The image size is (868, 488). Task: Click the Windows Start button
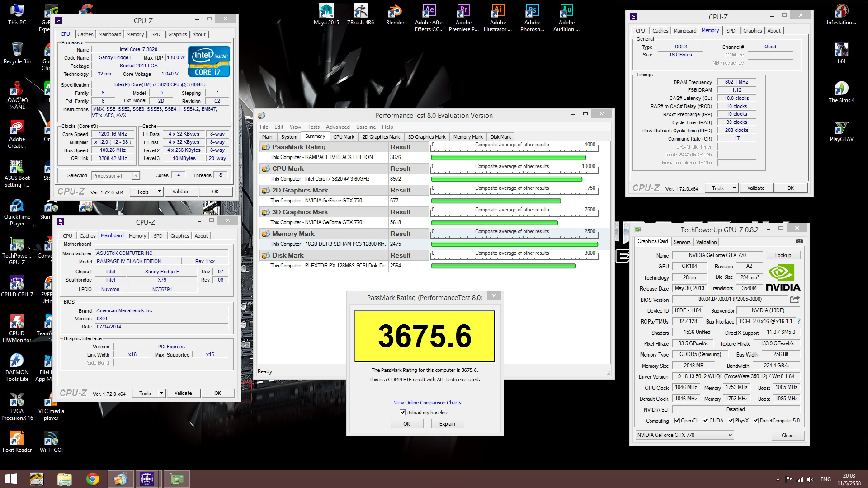pyautogui.click(x=11, y=479)
